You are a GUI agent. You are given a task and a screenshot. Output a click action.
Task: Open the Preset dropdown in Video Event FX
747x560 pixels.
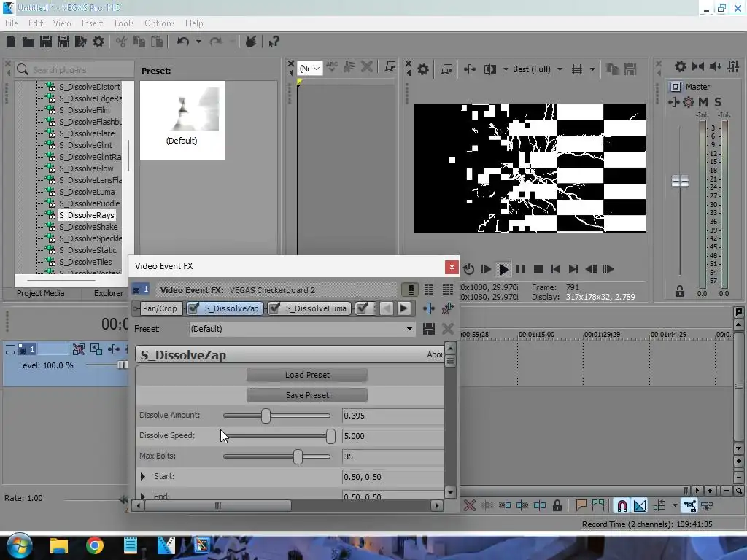409,329
